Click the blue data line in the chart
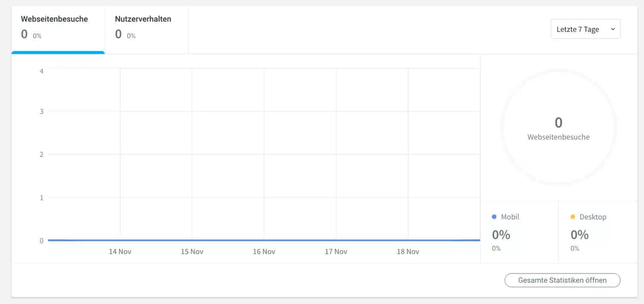The image size is (644, 304). click(x=264, y=240)
